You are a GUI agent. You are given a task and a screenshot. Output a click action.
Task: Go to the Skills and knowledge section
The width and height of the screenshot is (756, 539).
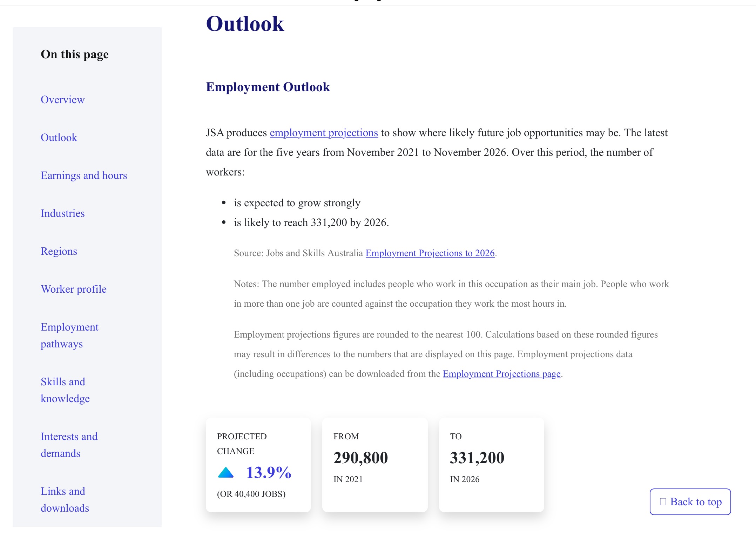(65, 390)
